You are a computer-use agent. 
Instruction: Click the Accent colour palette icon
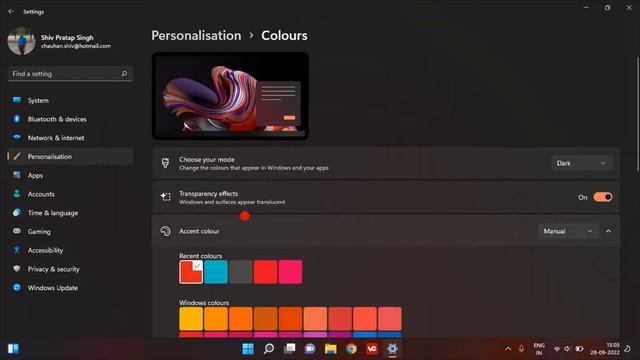click(x=165, y=231)
